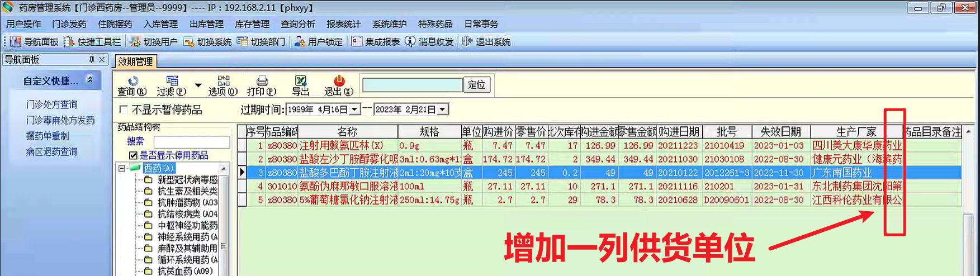Open the 快捷工具栏 toolbar icon

coord(69,42)
